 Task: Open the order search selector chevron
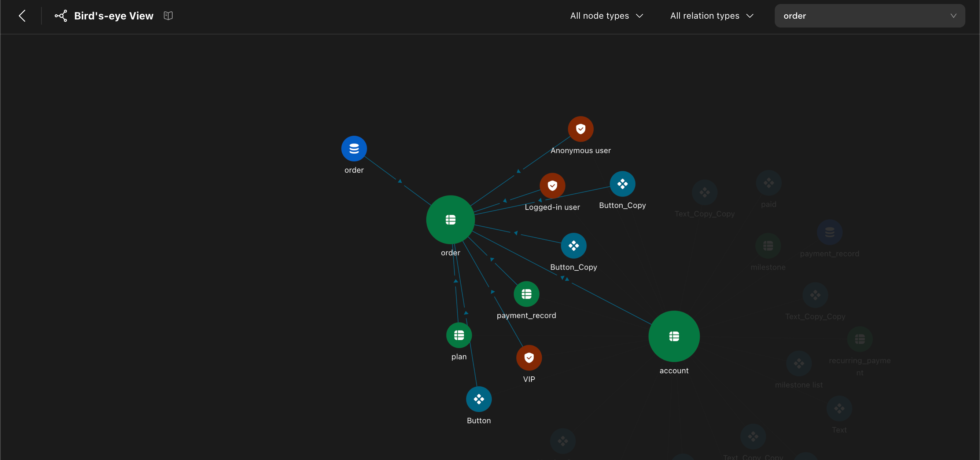(x=953, y=16)
